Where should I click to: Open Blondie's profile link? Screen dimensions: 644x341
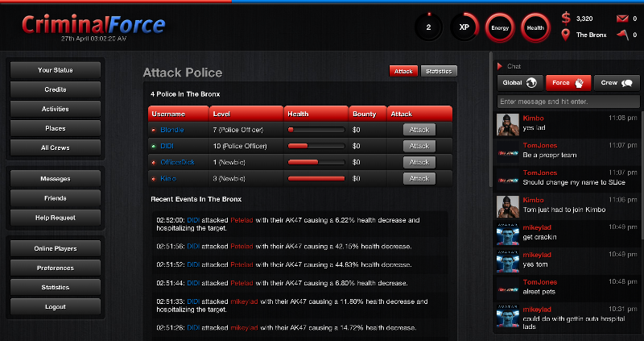pyautogui.click(x=172, y=130)
